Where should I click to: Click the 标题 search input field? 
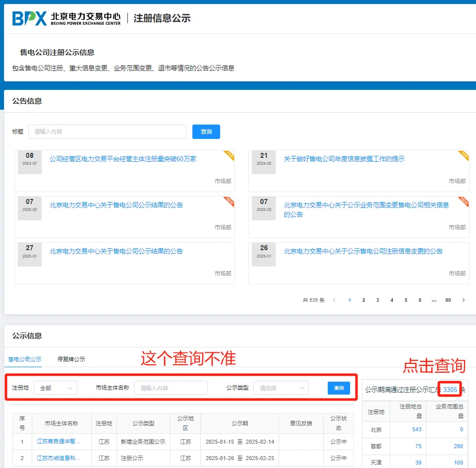107,131
